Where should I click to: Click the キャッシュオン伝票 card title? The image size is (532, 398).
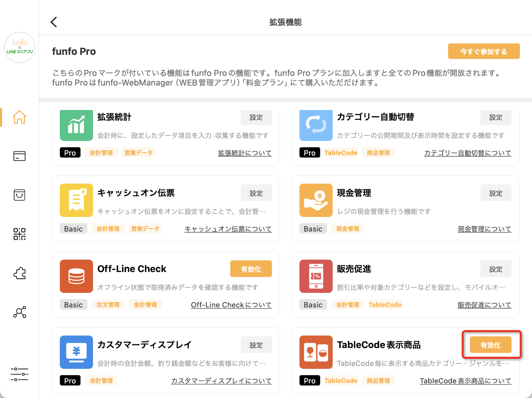136,193
